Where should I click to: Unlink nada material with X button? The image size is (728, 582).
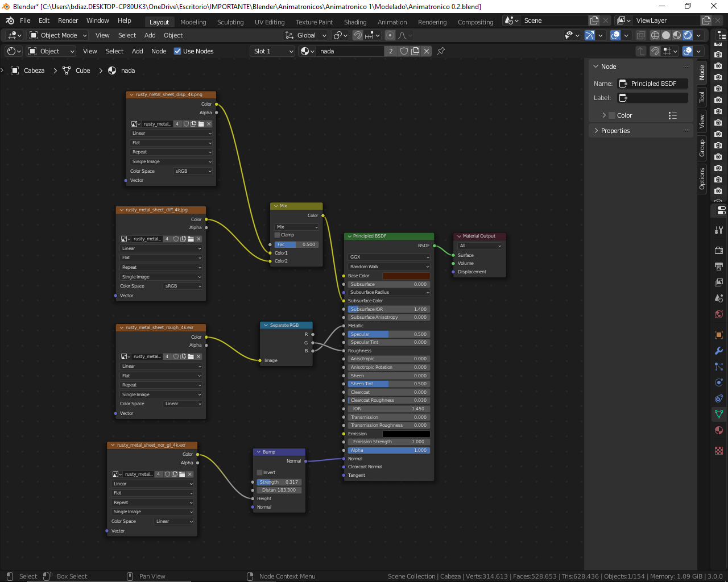427,51
